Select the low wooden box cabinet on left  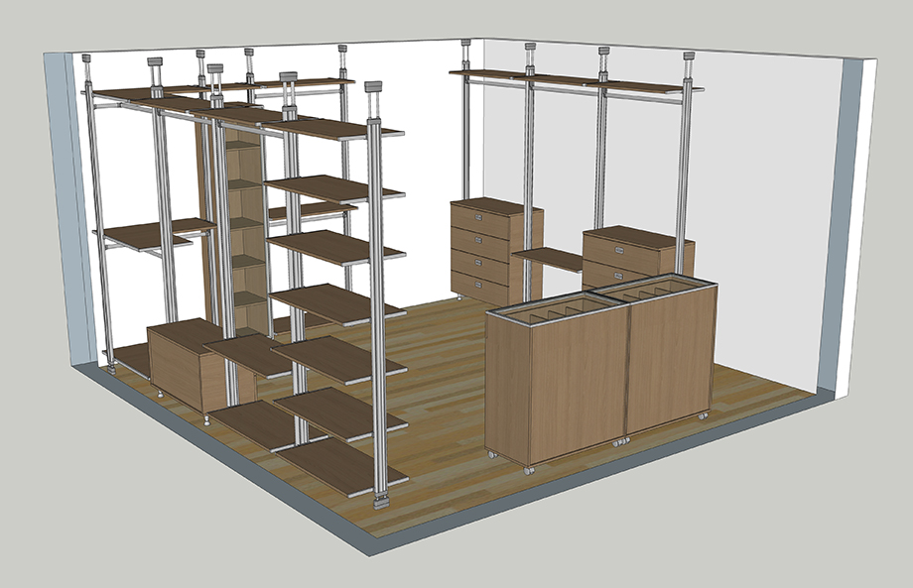click(x=200, y=367)
